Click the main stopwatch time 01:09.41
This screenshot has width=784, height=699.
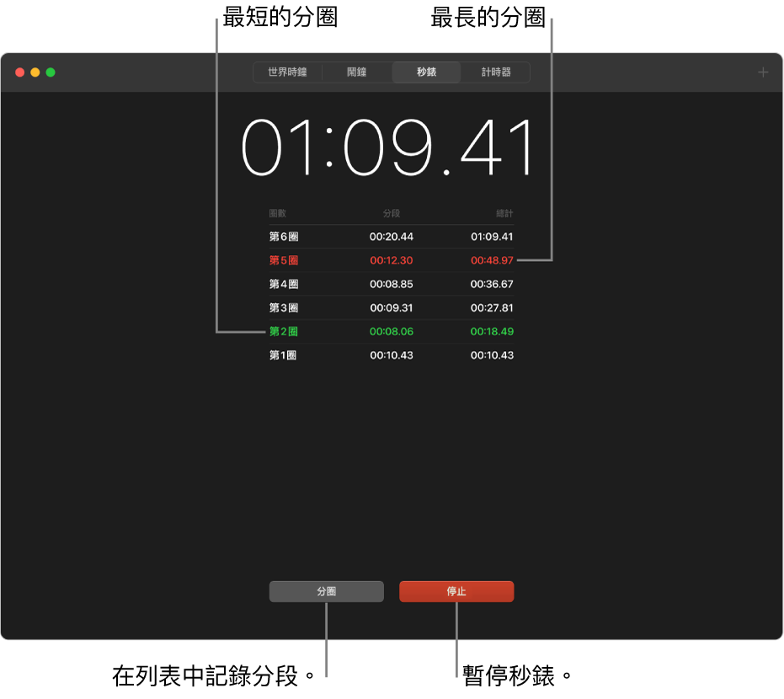(386, 147)
